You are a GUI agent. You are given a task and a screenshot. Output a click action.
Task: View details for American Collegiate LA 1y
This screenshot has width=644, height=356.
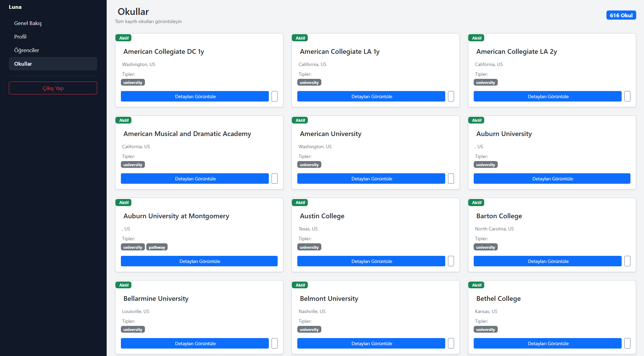tap(371, 96)
